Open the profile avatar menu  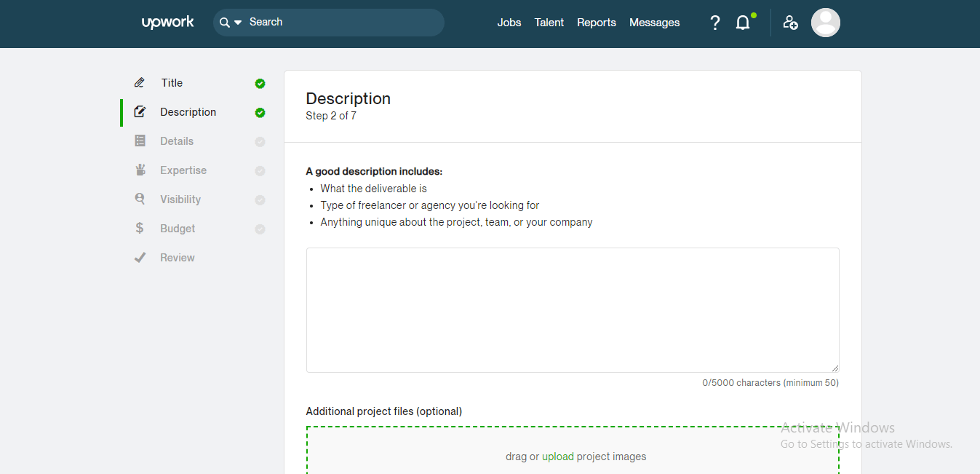click(825, 23)
